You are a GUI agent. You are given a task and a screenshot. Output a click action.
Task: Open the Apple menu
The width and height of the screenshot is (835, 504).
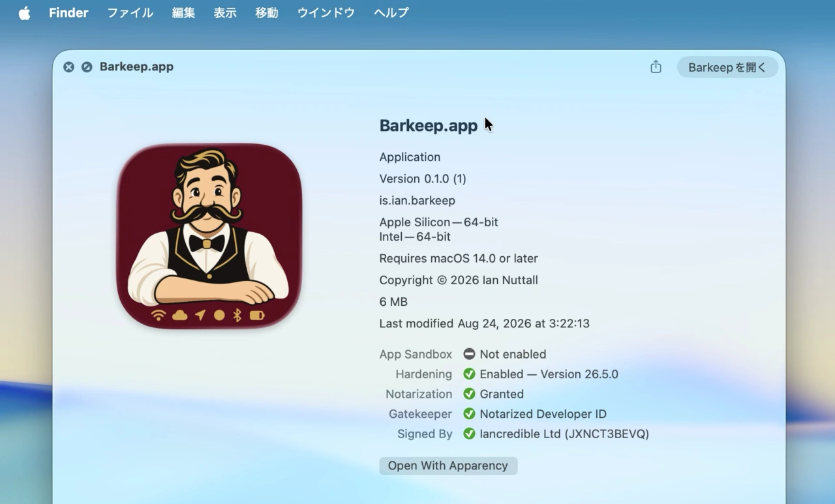click(24, 13)
